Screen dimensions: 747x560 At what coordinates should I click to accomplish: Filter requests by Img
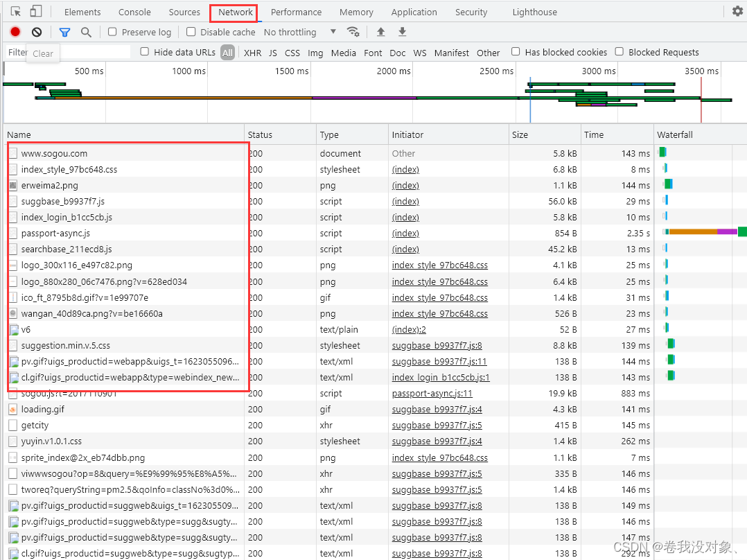point(315,53)
